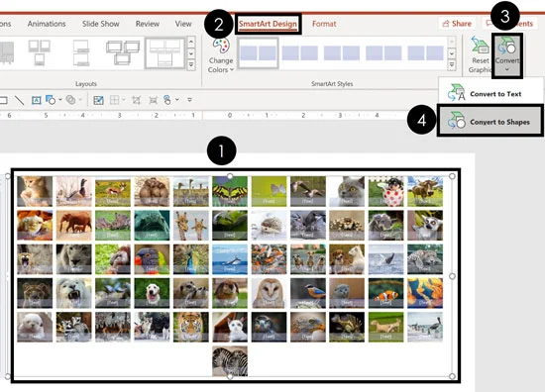Click the grid table icon in the toolbar

tap(114, 100)
